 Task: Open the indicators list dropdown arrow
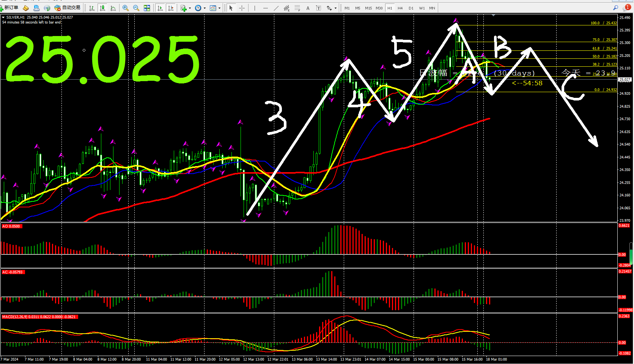[190, 8]
